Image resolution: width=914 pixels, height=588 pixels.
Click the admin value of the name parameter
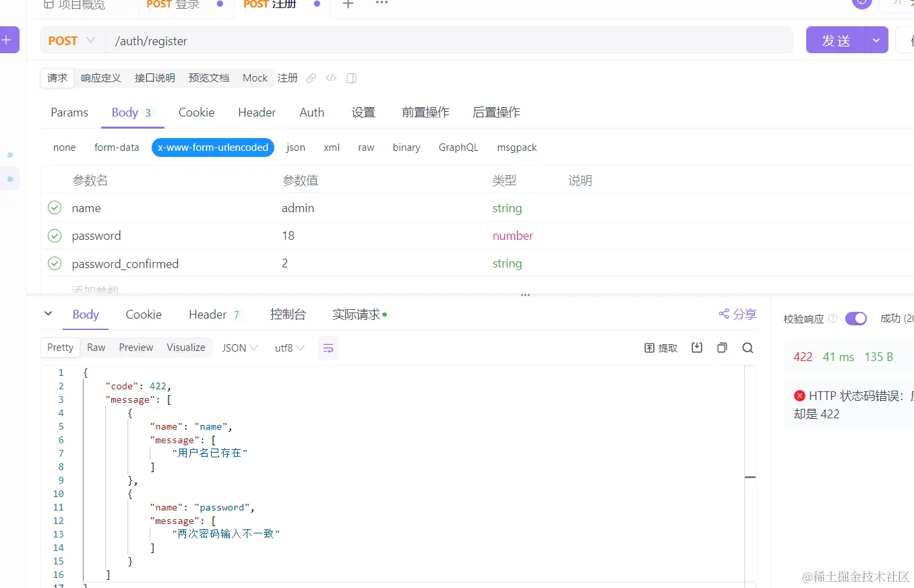298,208
